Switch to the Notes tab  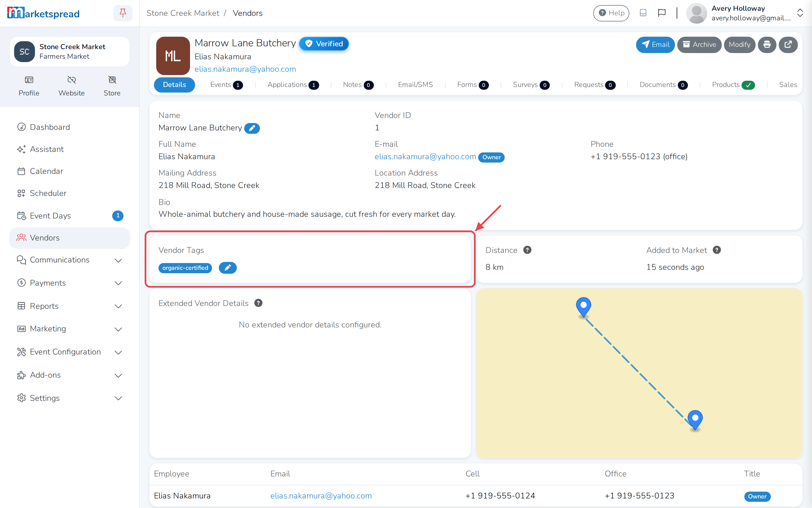coord(358,85)
